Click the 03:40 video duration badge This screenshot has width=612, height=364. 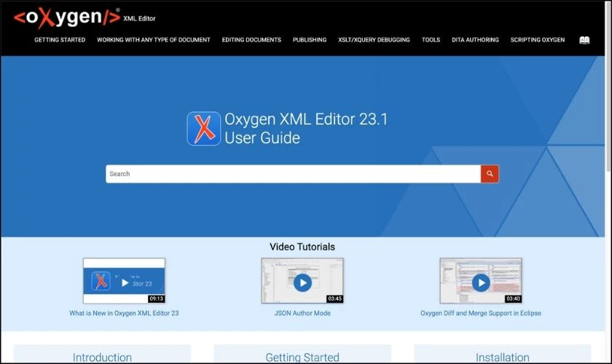pos(513,299)
